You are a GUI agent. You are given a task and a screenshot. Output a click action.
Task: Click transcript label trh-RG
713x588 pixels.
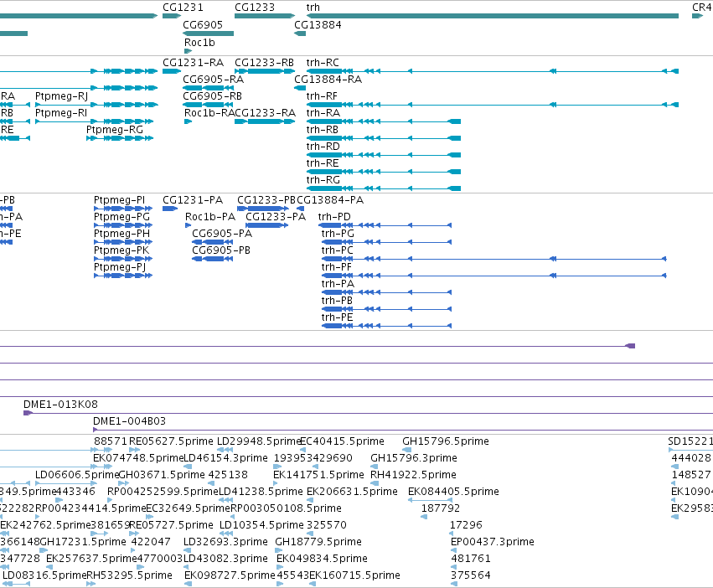pos(323,181)
